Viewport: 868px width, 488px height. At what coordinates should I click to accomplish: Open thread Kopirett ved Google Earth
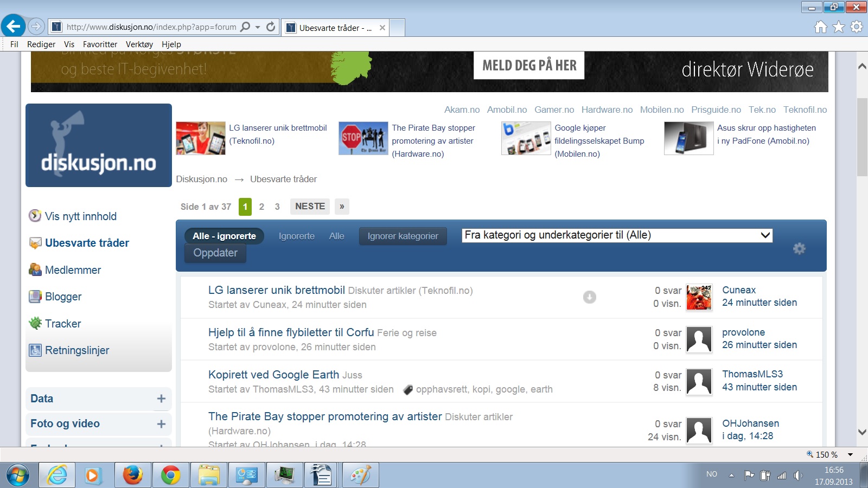click(x=274, y=375)
